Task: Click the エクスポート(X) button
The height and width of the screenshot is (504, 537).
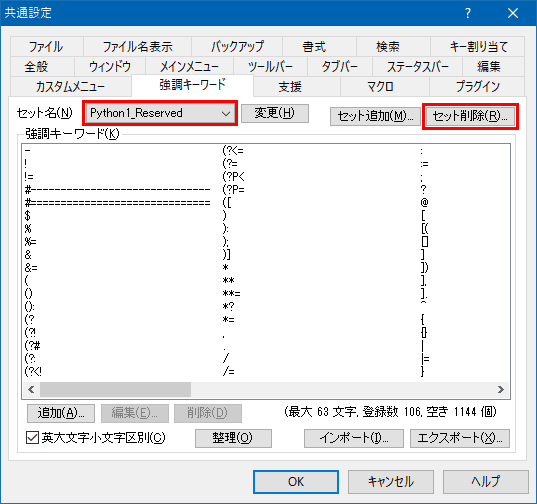Action: 460,438
